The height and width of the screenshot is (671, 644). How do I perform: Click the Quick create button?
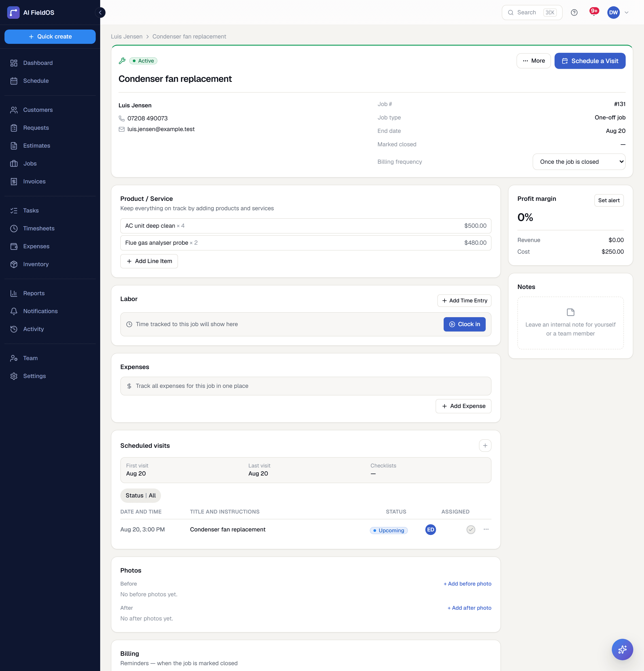pyautogui.click(x=50, y=37)
